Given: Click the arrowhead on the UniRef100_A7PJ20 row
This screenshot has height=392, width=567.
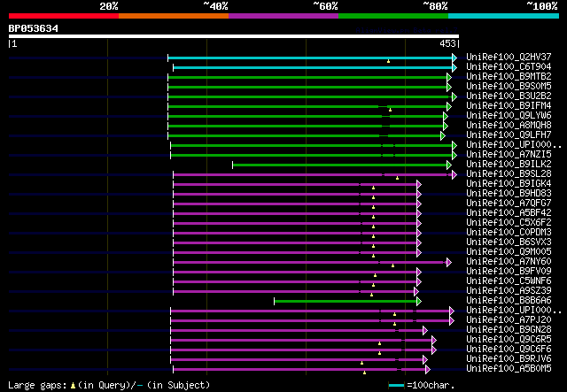Looking at the screenshot, I should [x=452, y=321].
